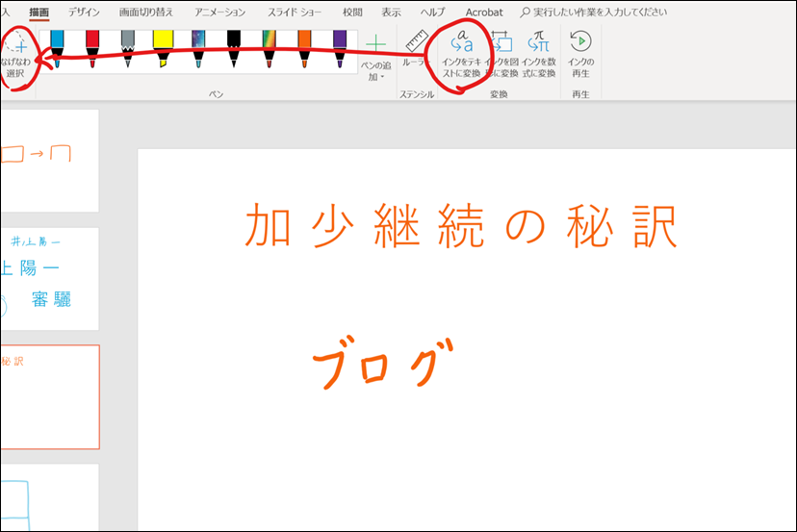The width and height of the screenshot is (797, 532).
Task: Toggle the Ruler (ルーラー) stencil
Action: [415, 49]
